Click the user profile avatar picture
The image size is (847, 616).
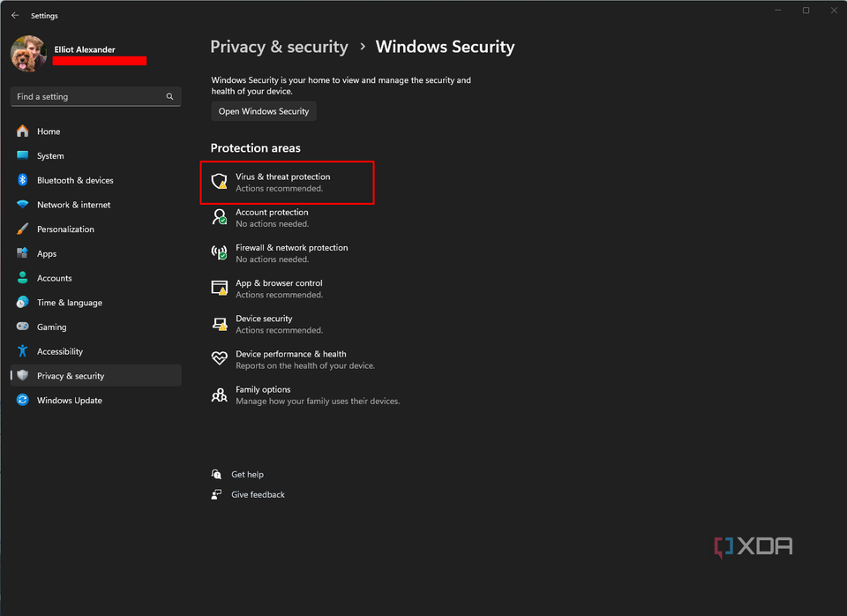[28, 54]
